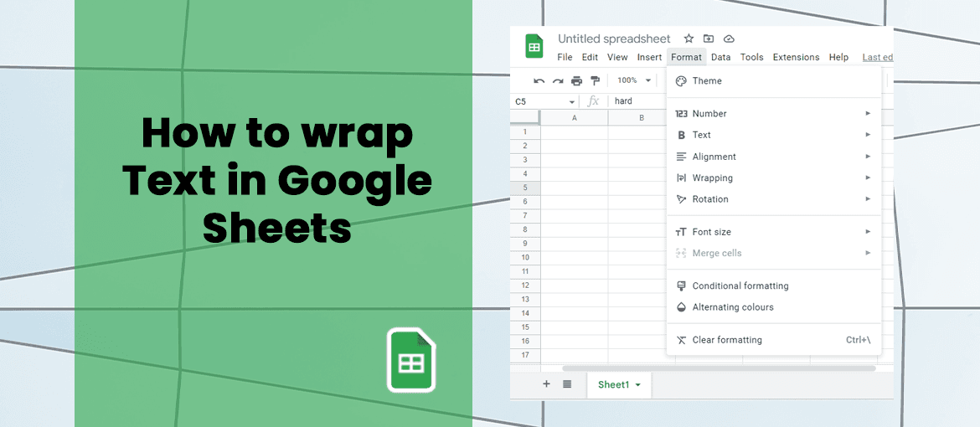Open the name box dropdown arrow

[572, 102]
